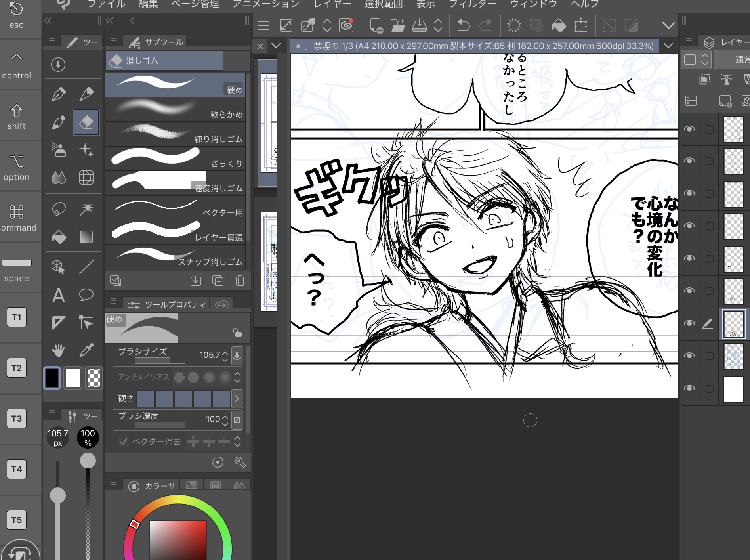The width and height of the screenshot is (750, 560).
Task: Click the Clip Studio spiral icon
Action: pos(346,26)
